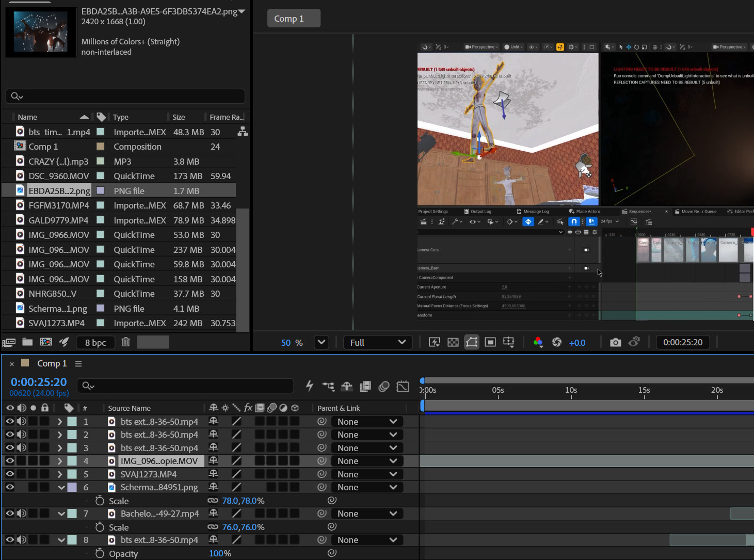Select Comp 1 timeline panel tab
Viewport: 754px width, 560px height.
tap(52, 363)
